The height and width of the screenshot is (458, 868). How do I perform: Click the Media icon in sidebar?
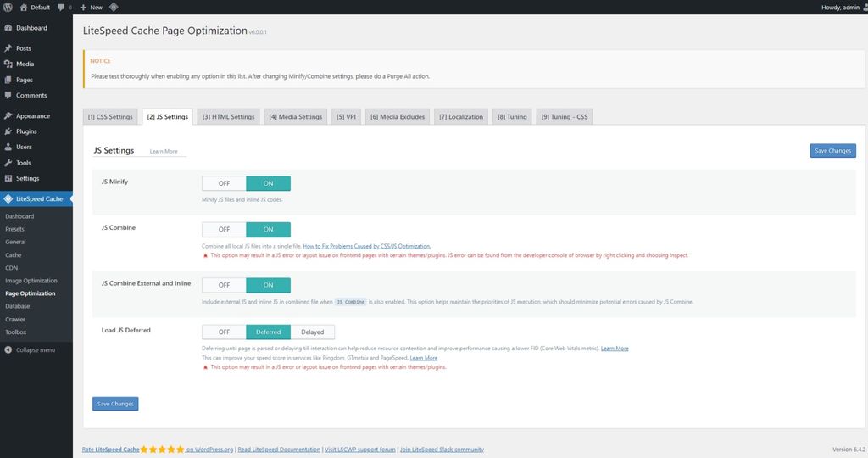coord(8,64)
